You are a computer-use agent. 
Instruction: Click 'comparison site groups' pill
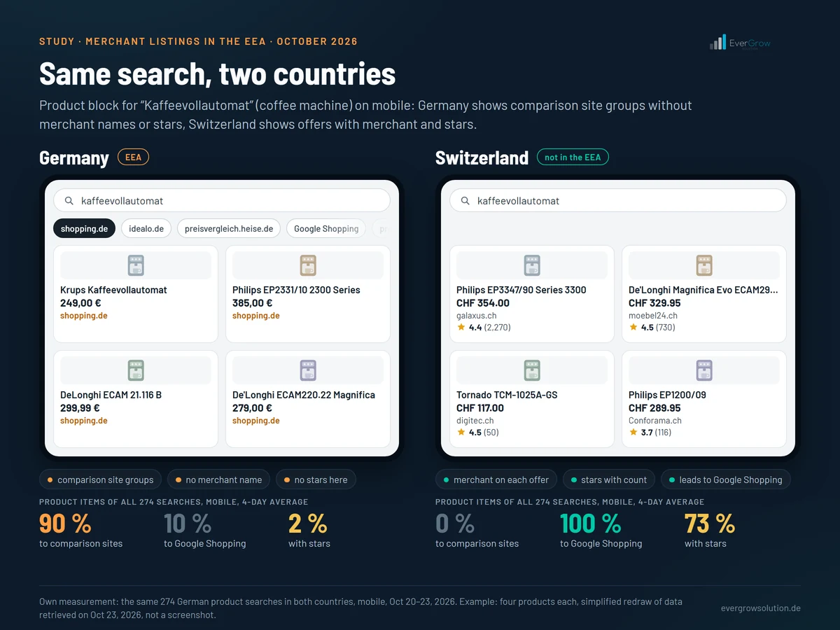(101, 479)
